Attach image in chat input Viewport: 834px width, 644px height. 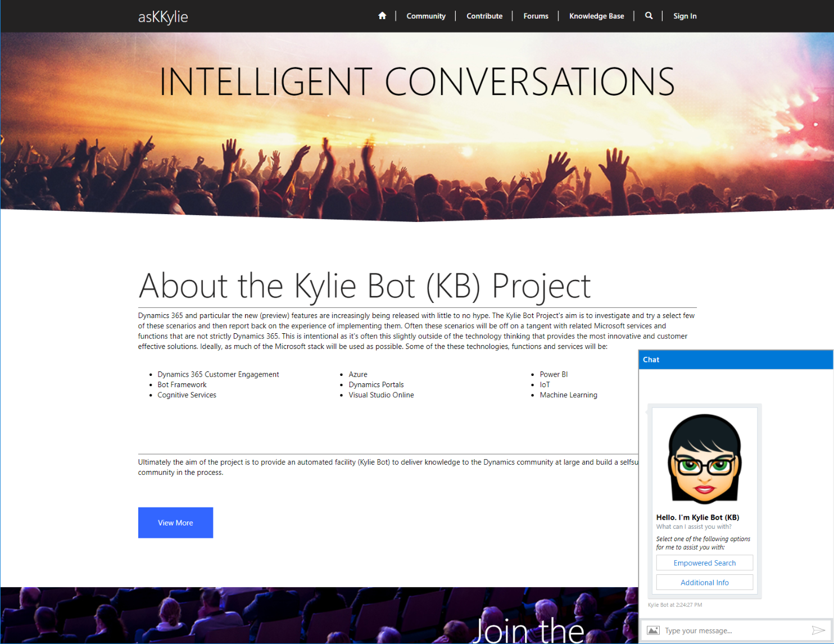coord(653,631)
